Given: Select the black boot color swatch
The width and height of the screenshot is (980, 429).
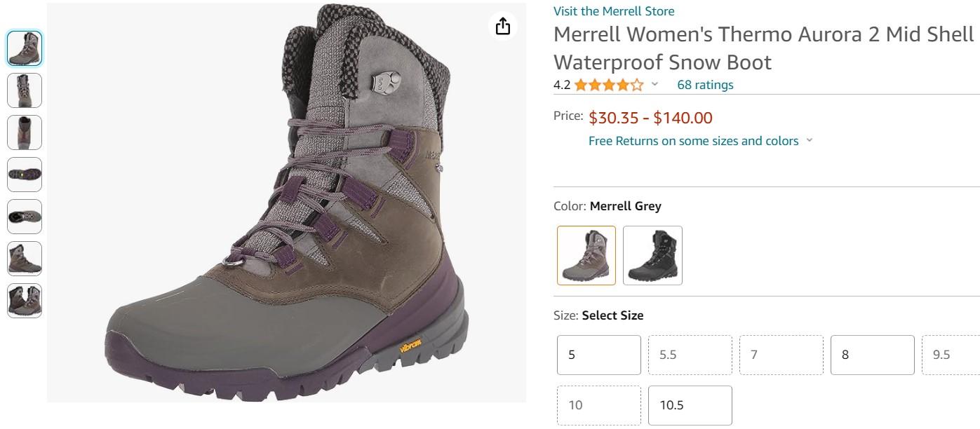Looking at the screenshot, I should point(652,255).
